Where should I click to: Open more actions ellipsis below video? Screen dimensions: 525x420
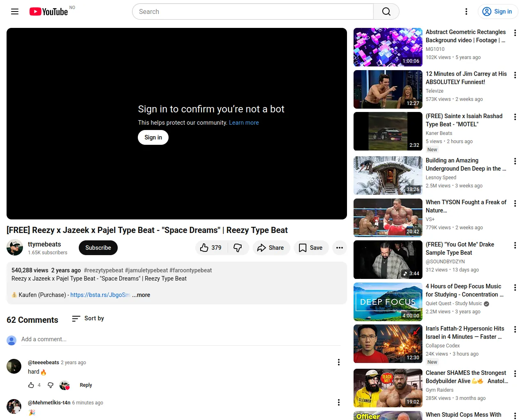click(340, 248)
